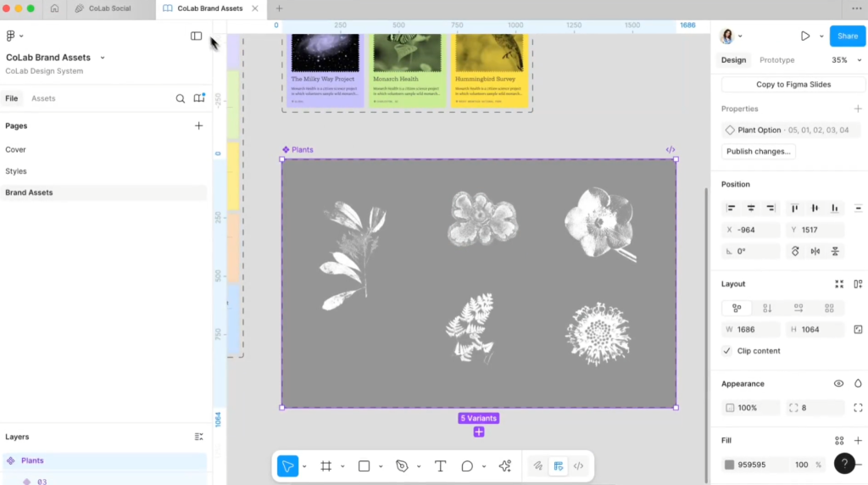Toggle Appearance visibility eye icon
This screenshot has height=485, width=868.
(838, 384)
